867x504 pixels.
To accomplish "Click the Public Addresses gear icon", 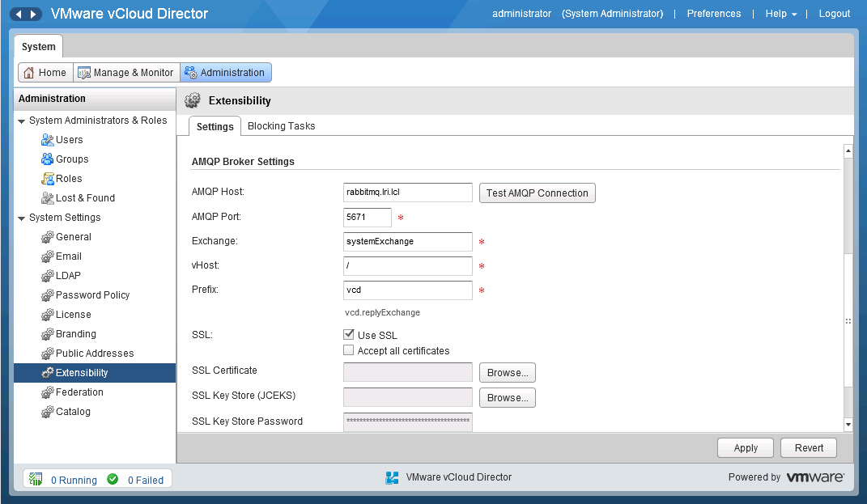I will [x=48, y=354].
